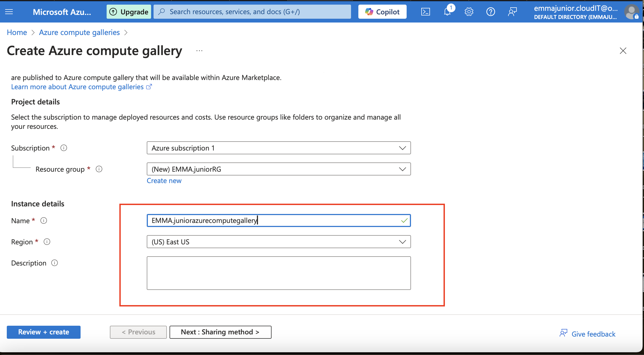
Task: Open the help question mark icon
Action: click(490, 12)
